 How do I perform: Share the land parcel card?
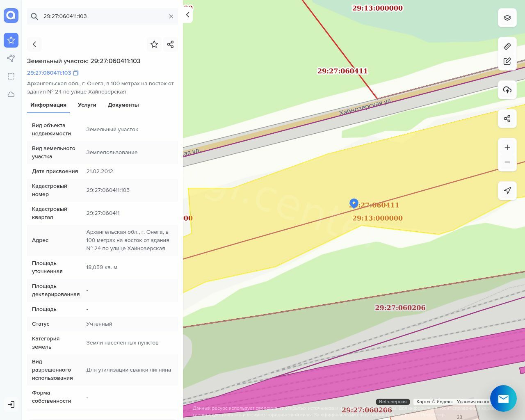click(170, 44)
